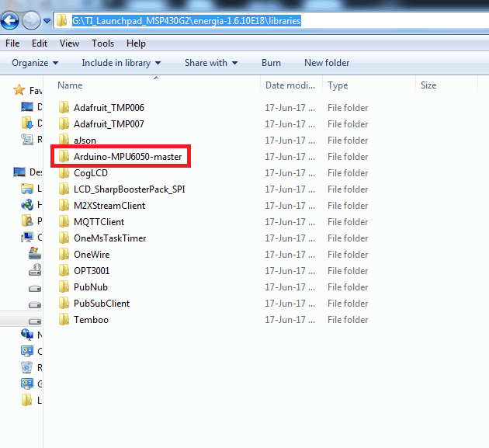
Task: Sort by the Size column header
Action: [x=428, y=85]
